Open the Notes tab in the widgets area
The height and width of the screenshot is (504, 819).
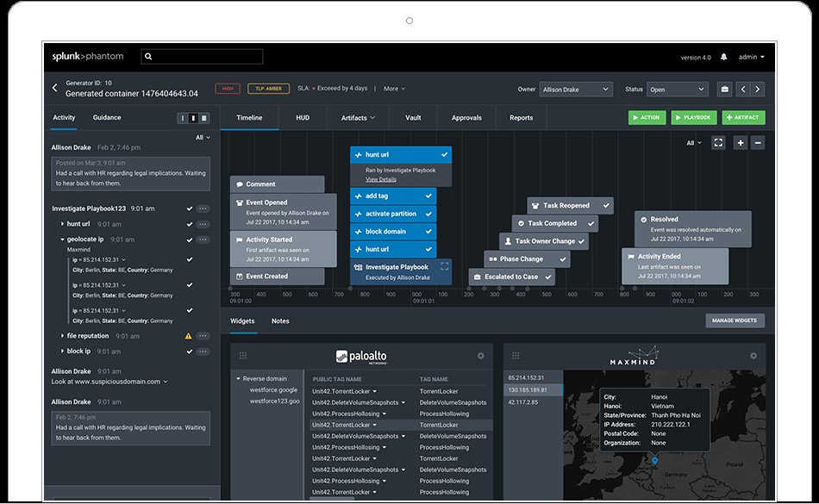280,320
